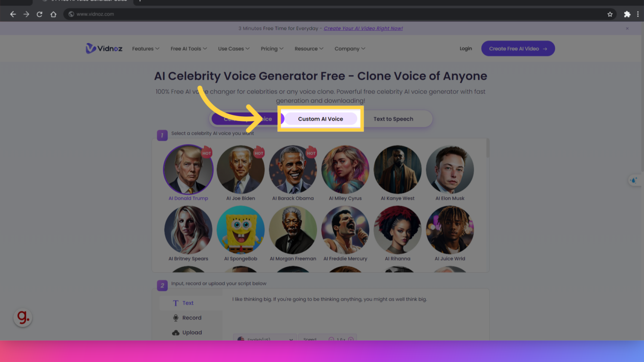Switch to the Text to Speech tab
644x362 pixels.
[393, 119]
